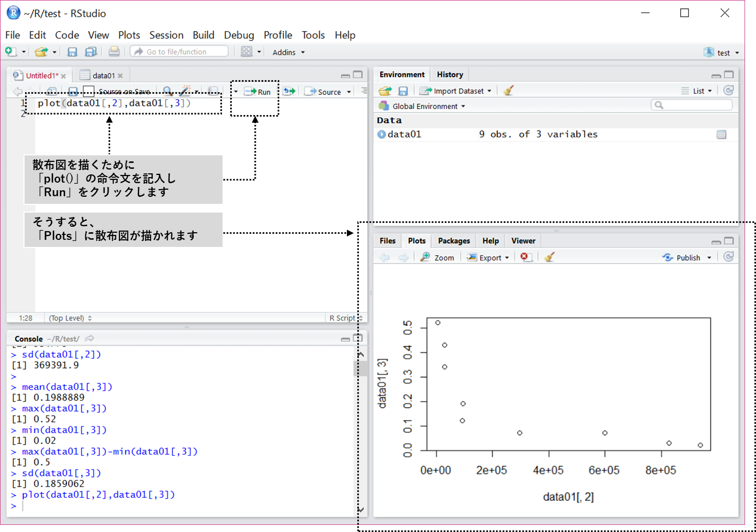Click the print icon in the main toolbar
The height and width of the screenshot is (532, 756).
click(114, 52)
